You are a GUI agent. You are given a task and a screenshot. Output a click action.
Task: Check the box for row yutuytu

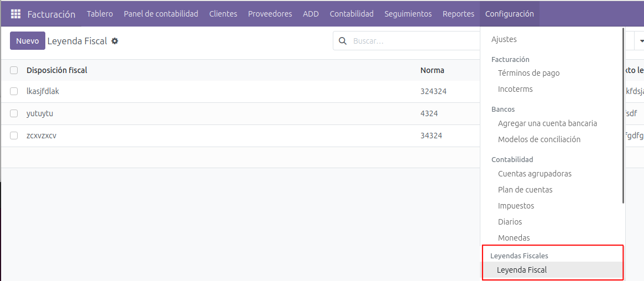pyautogui.click(x=14, y=113)
